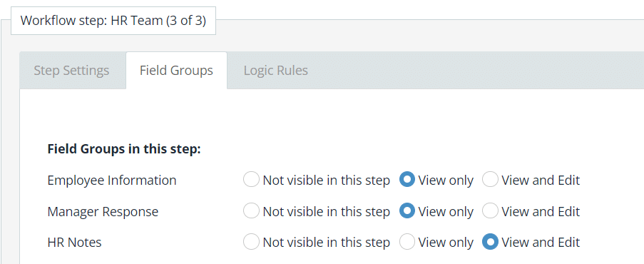Allow View and Edit for Manager Response
644x264 pixels.
490,211
